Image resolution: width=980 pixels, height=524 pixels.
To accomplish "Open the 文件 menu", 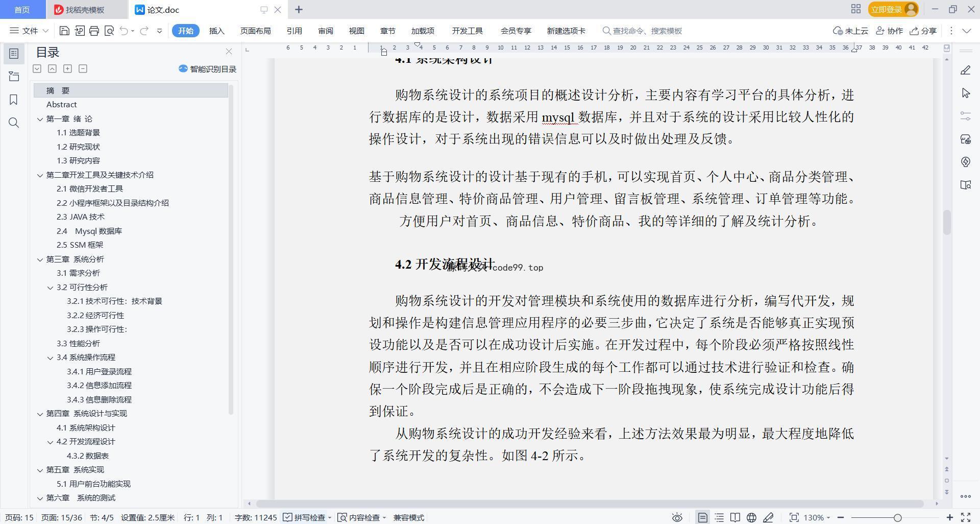I will pyautogui.click(x=29, y=31).
